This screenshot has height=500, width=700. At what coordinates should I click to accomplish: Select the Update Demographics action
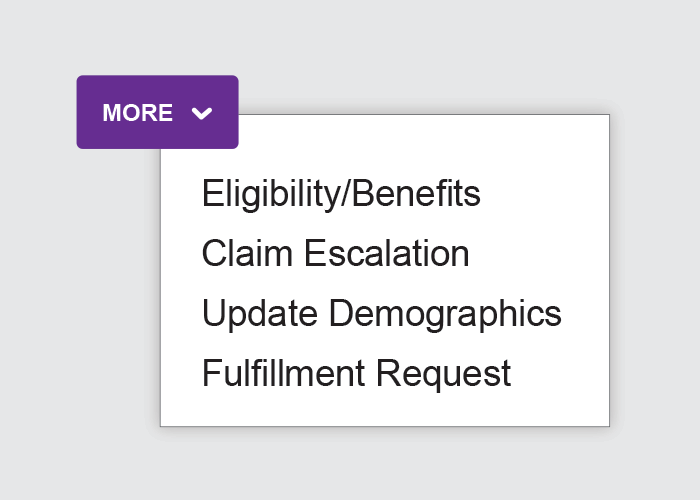coord(382,314)
